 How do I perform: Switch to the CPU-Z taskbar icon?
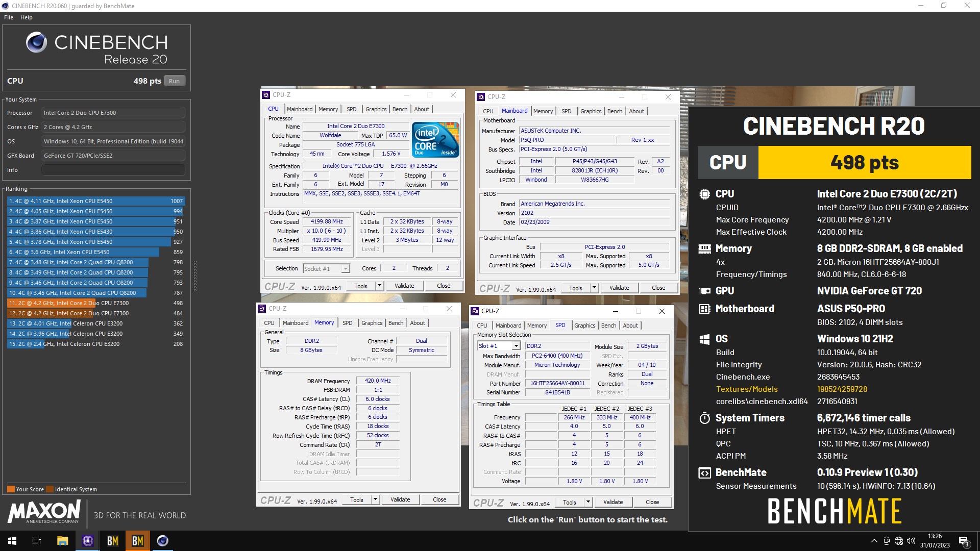click(x=87, y=541)
